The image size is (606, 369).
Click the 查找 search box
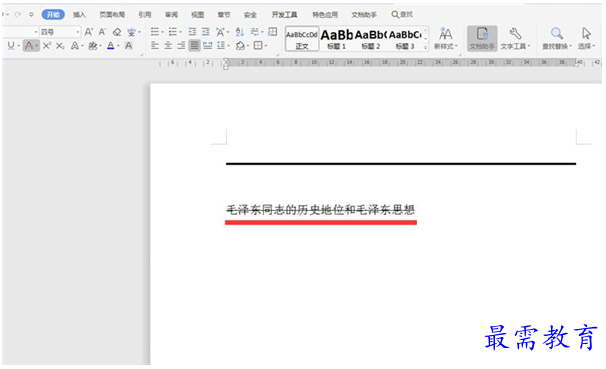(402, 15)
